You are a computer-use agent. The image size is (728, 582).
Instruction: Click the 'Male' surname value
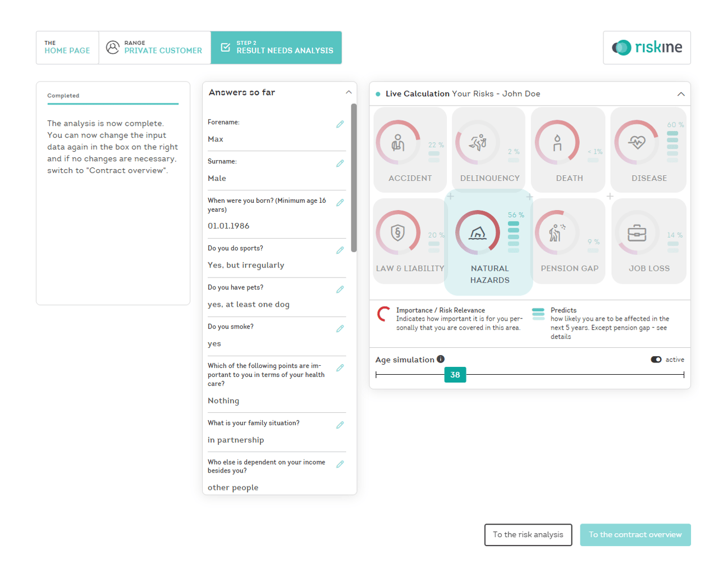pos(217,179)
